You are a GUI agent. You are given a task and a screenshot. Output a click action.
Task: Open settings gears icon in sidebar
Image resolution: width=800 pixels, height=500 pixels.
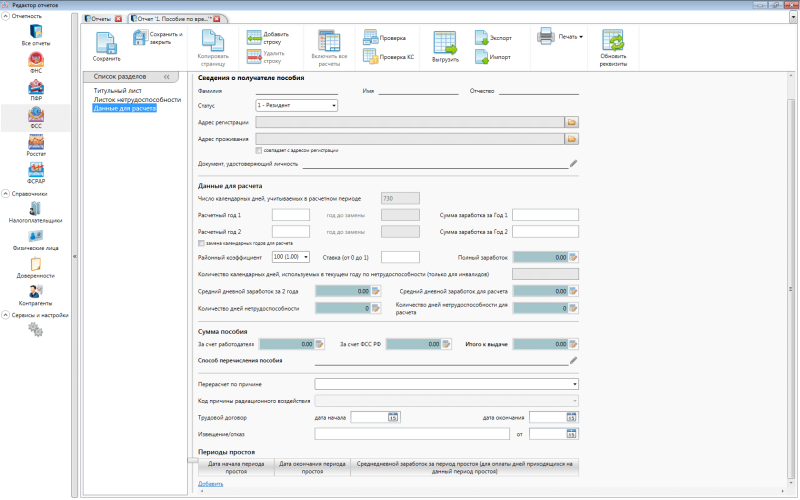(x=35, y=330)
